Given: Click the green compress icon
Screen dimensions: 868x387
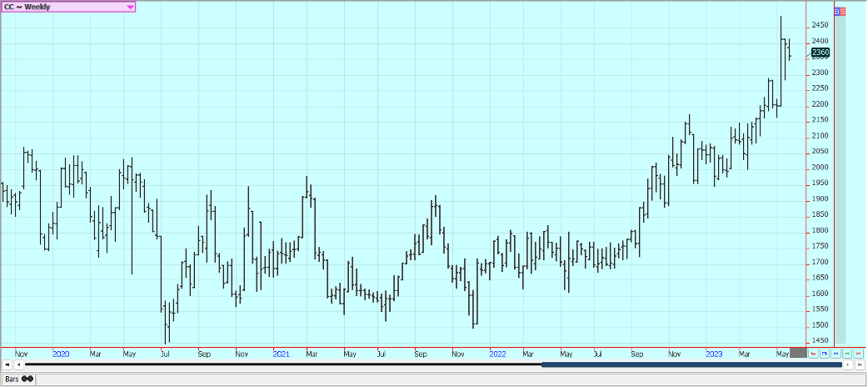Looking at the screenshot, I should pyautogui.click(x=847, y=354).
